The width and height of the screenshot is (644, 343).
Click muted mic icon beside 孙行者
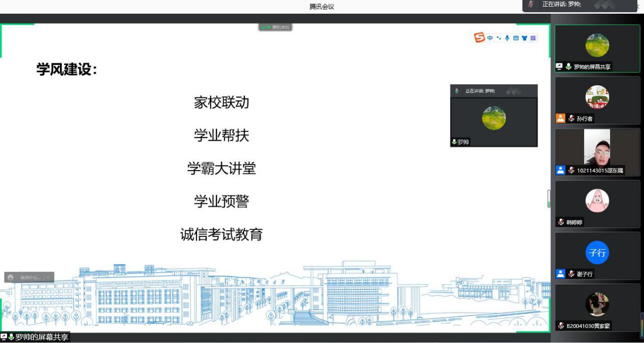pos(571,118)
